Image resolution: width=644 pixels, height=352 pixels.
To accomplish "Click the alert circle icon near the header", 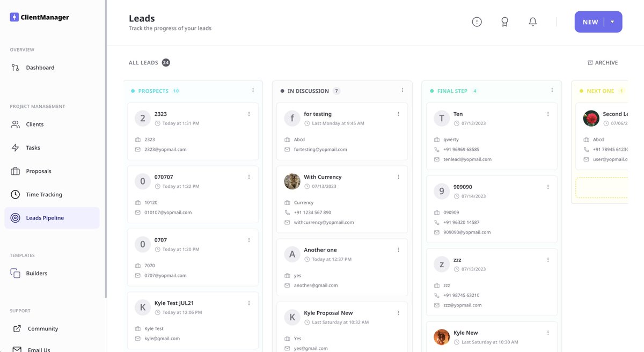I will [x=477, y=21].
